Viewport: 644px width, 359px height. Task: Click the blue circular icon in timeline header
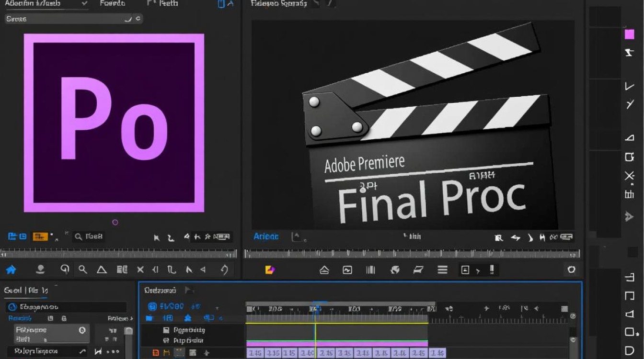pos(152,306)
